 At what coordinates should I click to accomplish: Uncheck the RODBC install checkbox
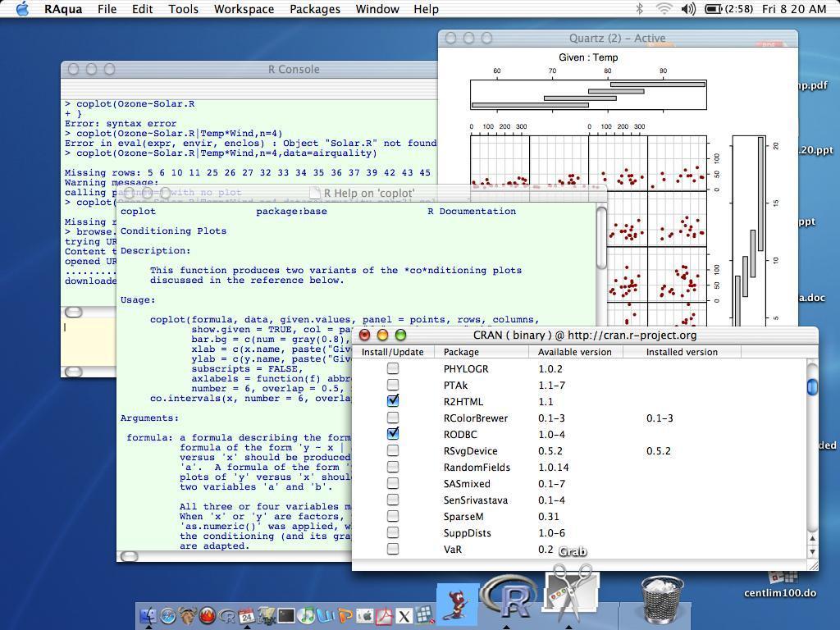393,434
